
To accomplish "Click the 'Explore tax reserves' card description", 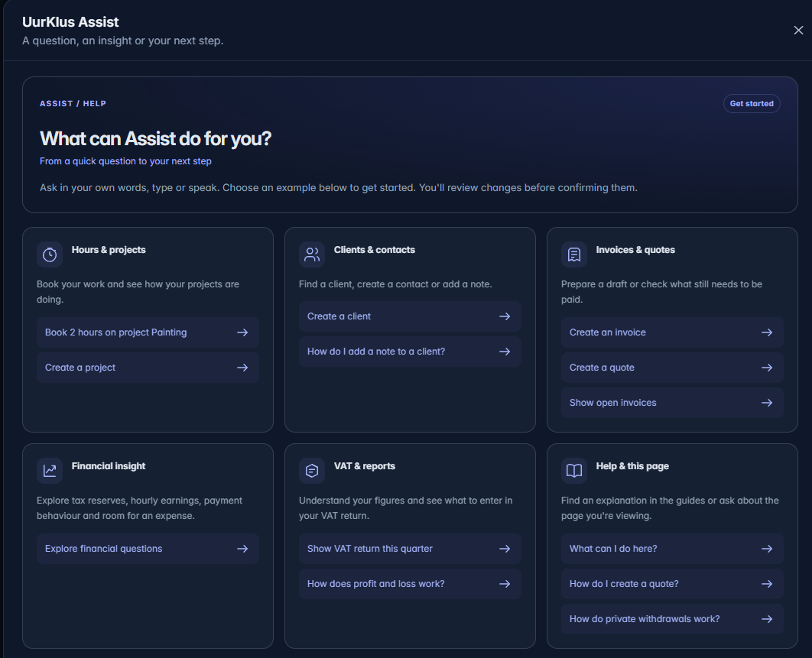I will (139, 508).
